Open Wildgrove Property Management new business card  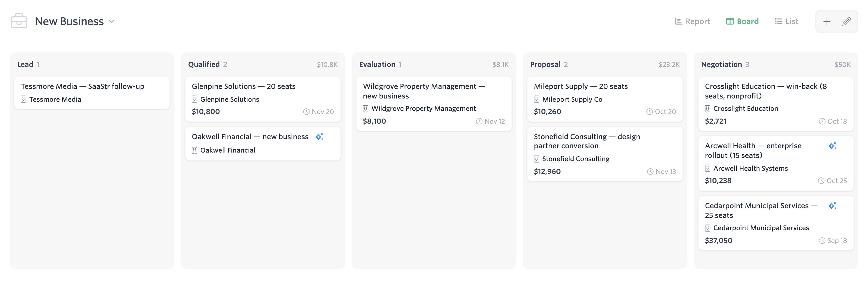pyautogui.click(x=434, y=104)
